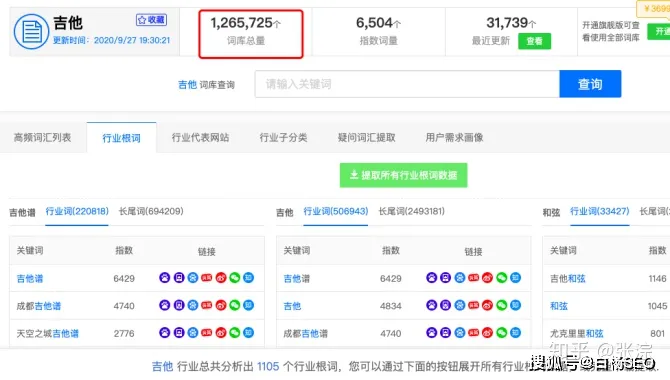Image resolution: width=670 pixels, height=380 pixels.
Task: Open 尤克里里和弦 keyword link
Action: 576,333
